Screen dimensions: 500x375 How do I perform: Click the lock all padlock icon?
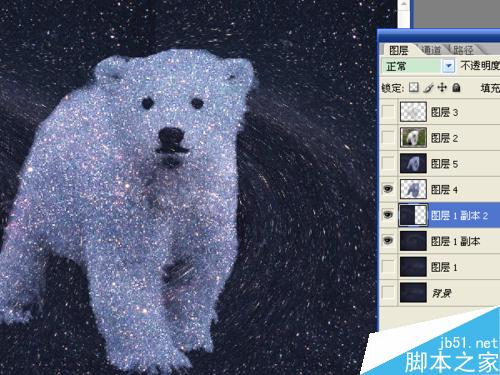click(456, 88)
